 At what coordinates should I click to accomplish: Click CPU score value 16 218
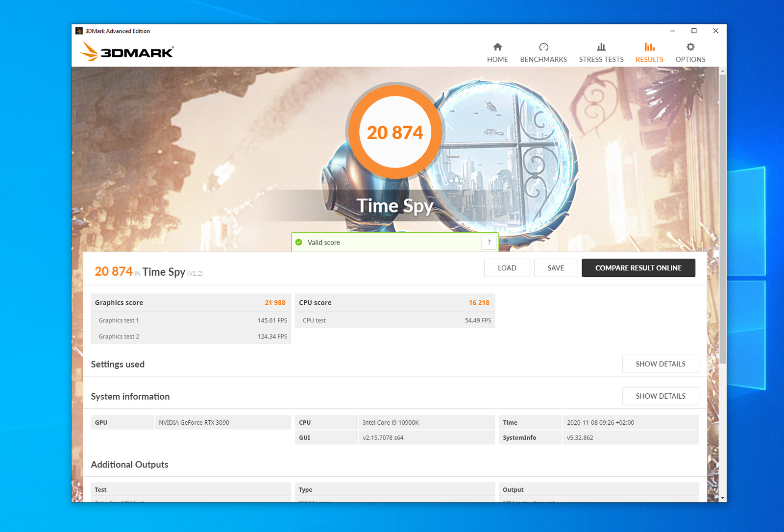(x=479, y=303)
